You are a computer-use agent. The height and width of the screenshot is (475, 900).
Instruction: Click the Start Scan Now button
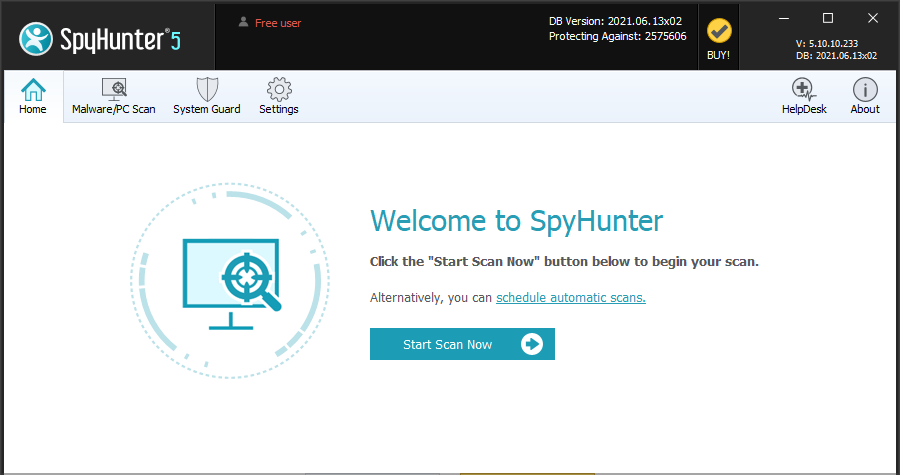click(x=462, y=344)
